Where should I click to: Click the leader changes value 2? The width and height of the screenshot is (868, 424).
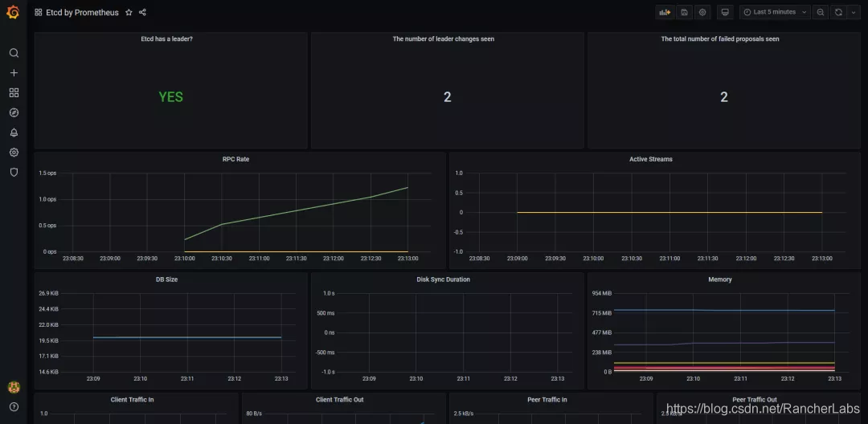[x=448, y=97]
